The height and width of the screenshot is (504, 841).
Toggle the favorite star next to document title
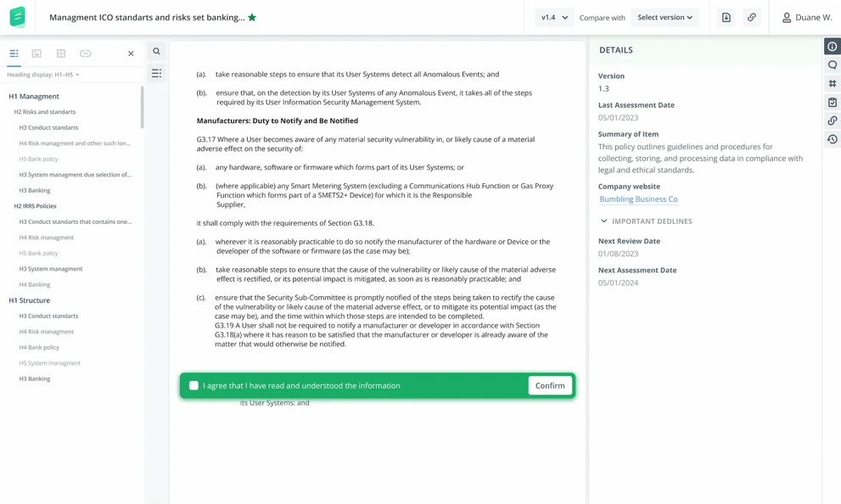252,17
